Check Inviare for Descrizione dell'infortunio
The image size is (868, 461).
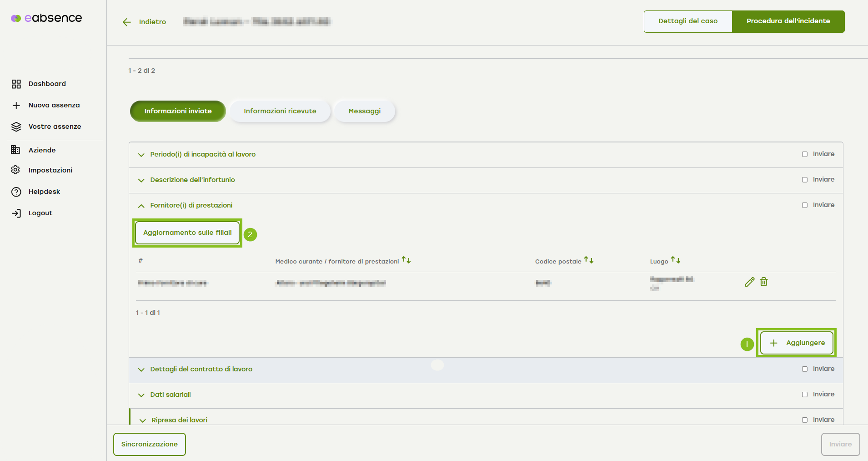[805, 180]
